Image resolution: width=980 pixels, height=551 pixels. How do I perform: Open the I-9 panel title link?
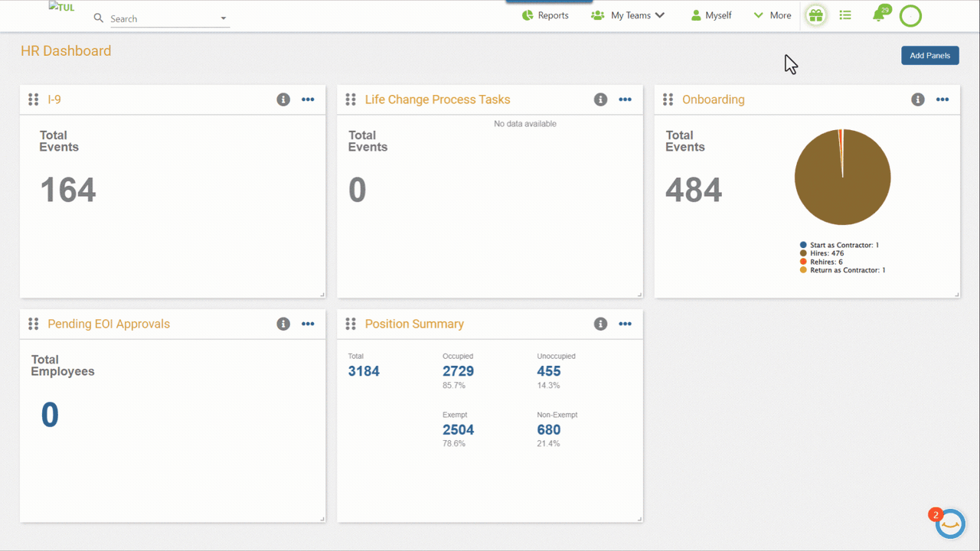tap(54, 99)
